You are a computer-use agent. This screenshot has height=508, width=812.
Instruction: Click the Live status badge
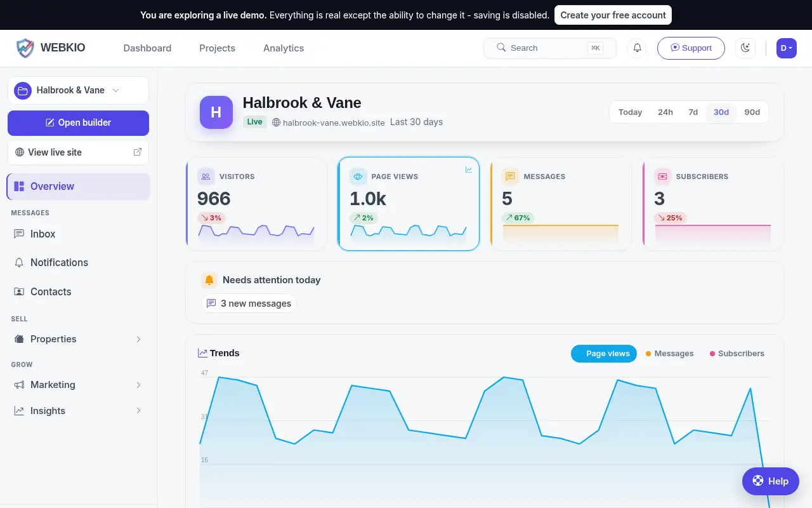click(x=254, y=122)
